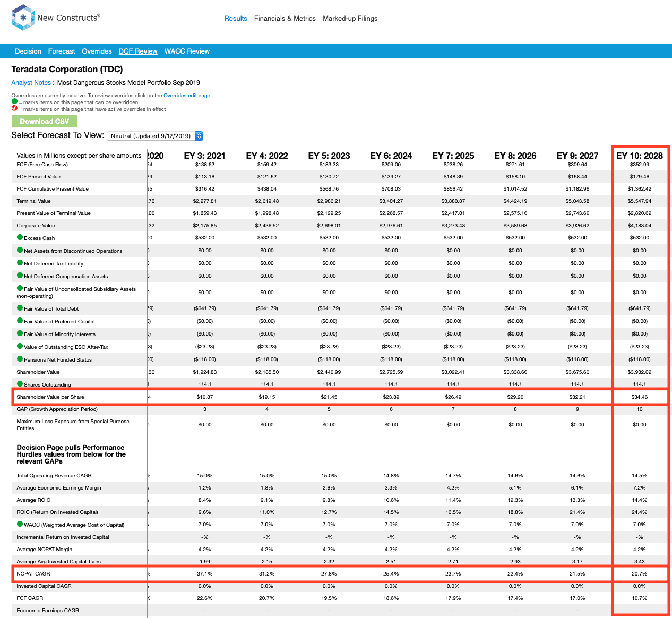The width and height of the screenshot is (672, 618).
Task: Click the $5,547.94 Terminal Value cell
Action: point(640,201)
